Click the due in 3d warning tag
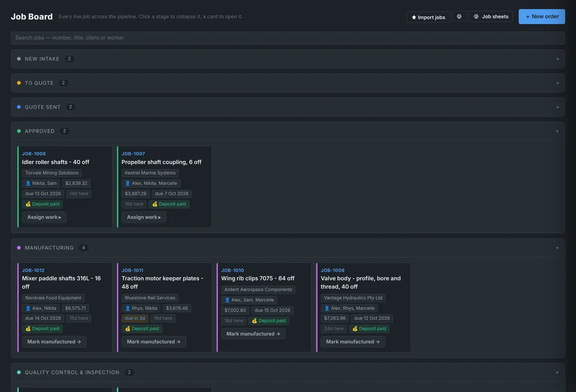This screenshot has width=576, height=392. tap(135, 319)
